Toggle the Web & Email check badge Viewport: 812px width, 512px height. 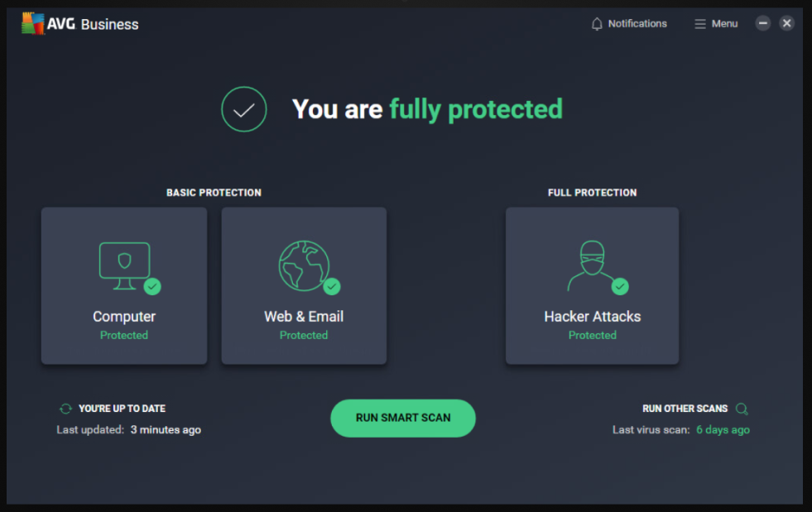point(331,287)
